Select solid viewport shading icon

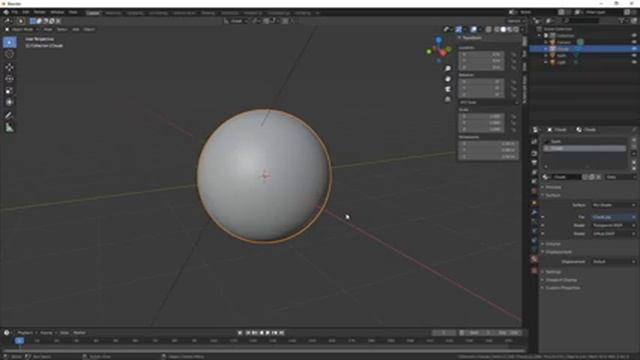[x=503, y=29]
